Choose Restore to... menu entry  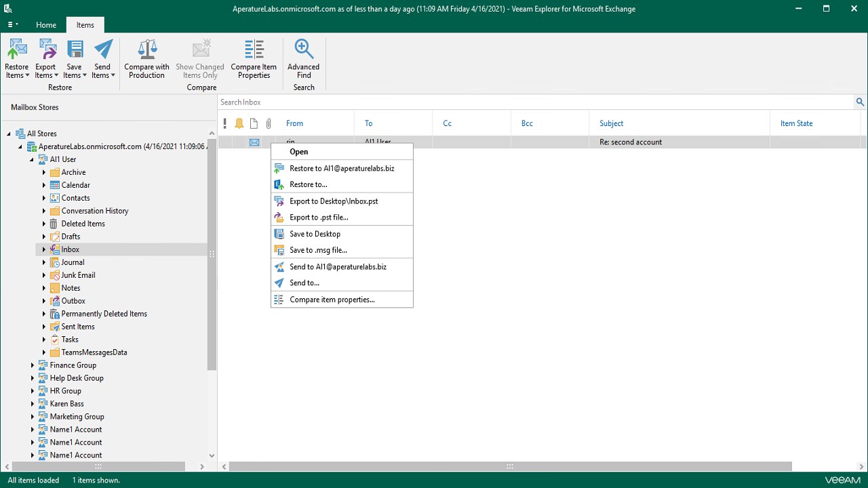[342, 184]
